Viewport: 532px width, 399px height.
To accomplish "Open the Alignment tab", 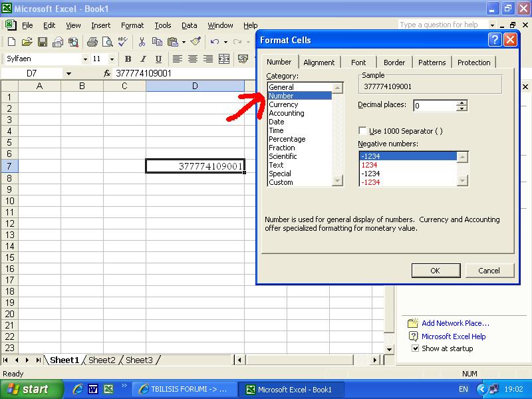I will [319, 63].
